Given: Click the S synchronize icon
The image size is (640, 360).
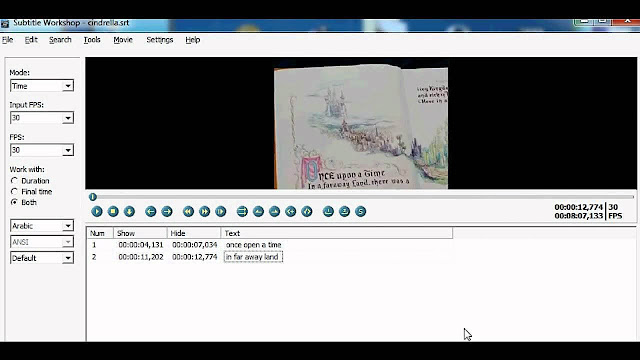Looking at the screenshot, I should pos(360,211).
